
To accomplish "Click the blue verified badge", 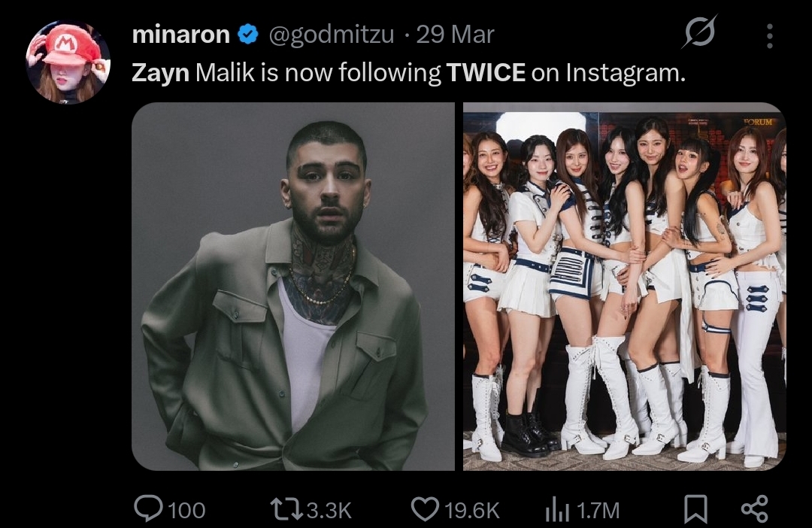I will tap(248, 34).
